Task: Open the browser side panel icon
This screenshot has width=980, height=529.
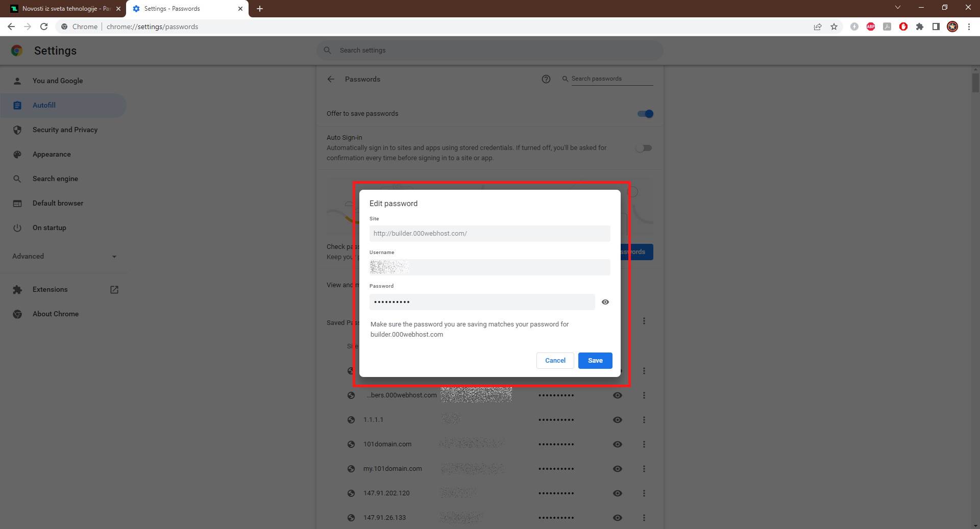Action: tap(936, 27)
